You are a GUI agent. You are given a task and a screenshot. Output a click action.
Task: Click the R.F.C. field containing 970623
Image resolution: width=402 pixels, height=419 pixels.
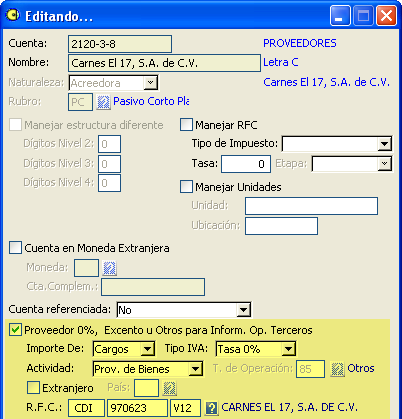pyautogui.click(x=137, y=408)
